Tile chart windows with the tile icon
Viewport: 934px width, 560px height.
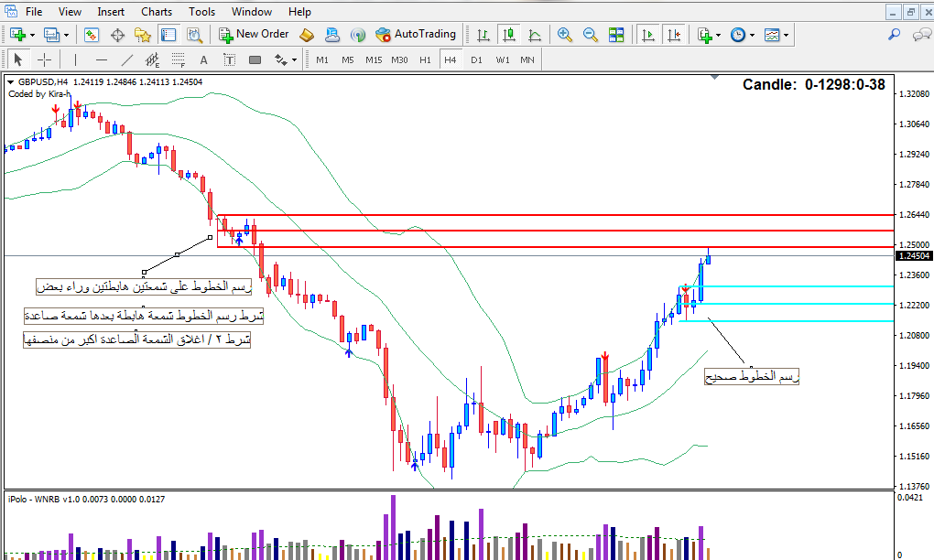(616, 35)
